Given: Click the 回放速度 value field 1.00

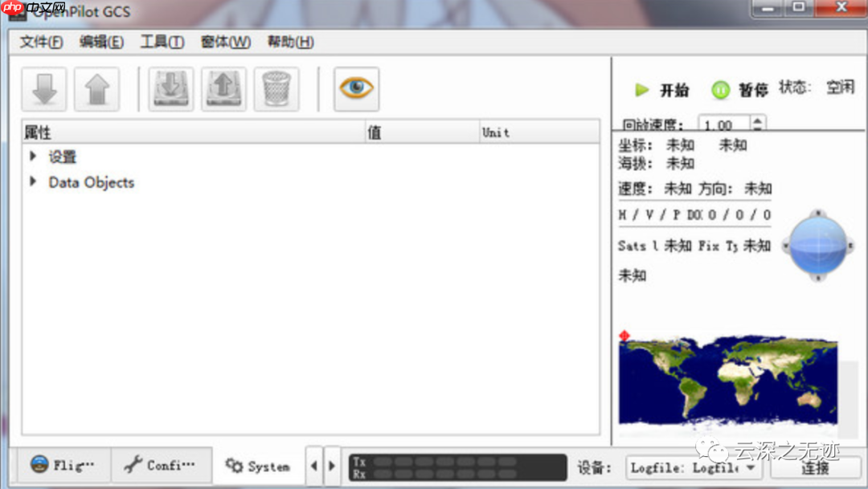Looking at the screenshot, I should point(724,124).
